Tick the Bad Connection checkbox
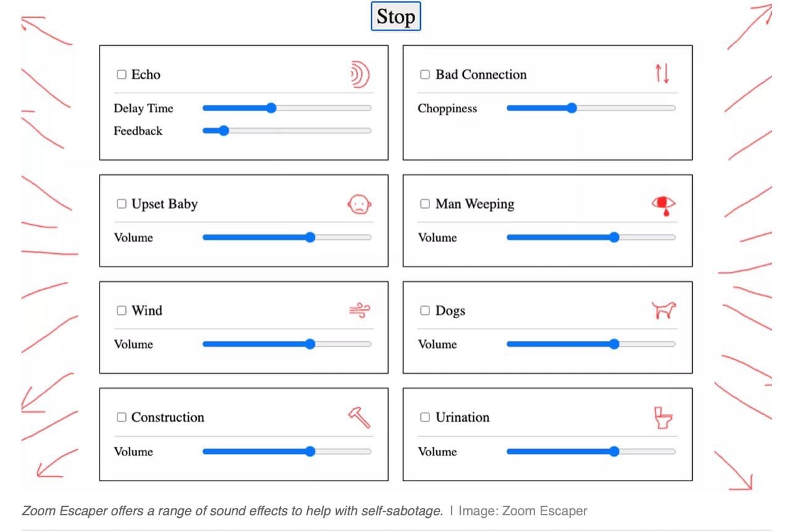This screenshot has height=532, width=791. tap(425, 75)
